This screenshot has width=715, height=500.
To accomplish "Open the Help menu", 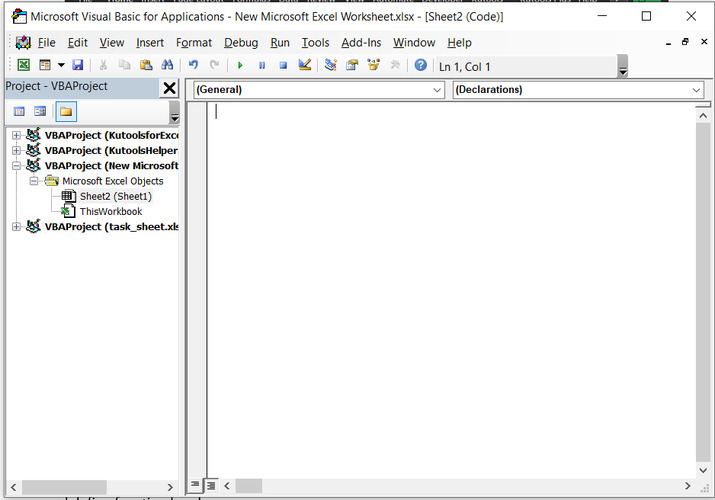I will [x=459, y=43].
